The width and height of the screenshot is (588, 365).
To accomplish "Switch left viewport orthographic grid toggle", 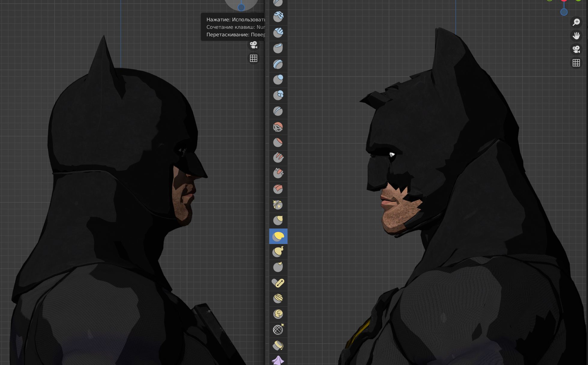I will click(254, 58).
